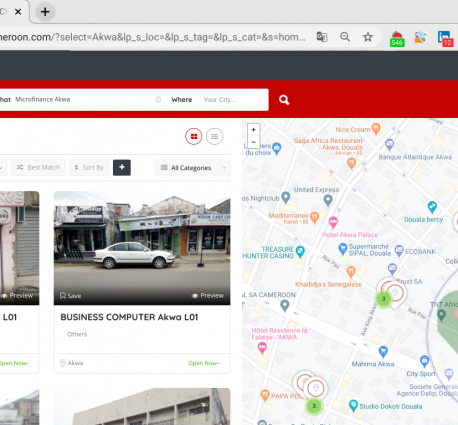Click the TNT map pin in the green area

441,315
